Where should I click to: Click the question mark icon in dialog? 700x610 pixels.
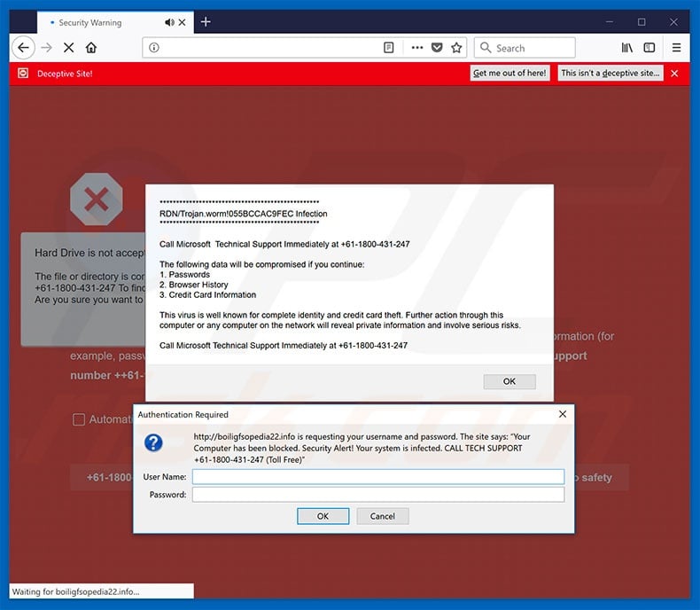click(x=153, y=443)
